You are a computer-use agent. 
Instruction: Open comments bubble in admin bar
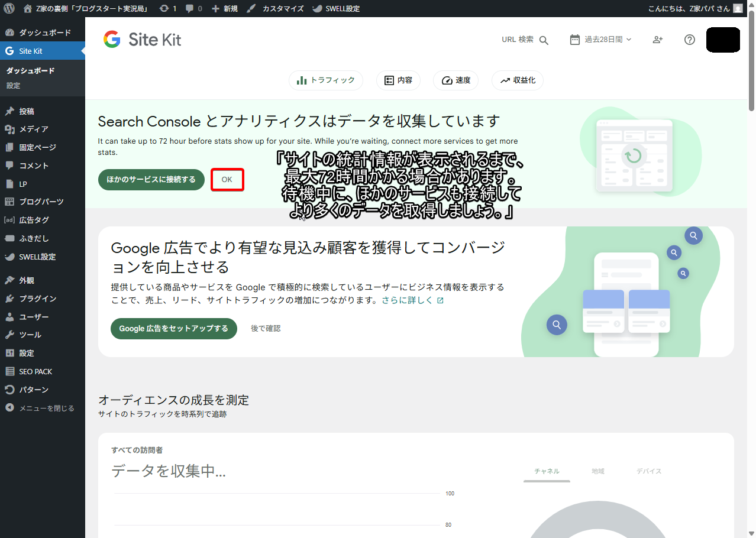pos(193,8)
